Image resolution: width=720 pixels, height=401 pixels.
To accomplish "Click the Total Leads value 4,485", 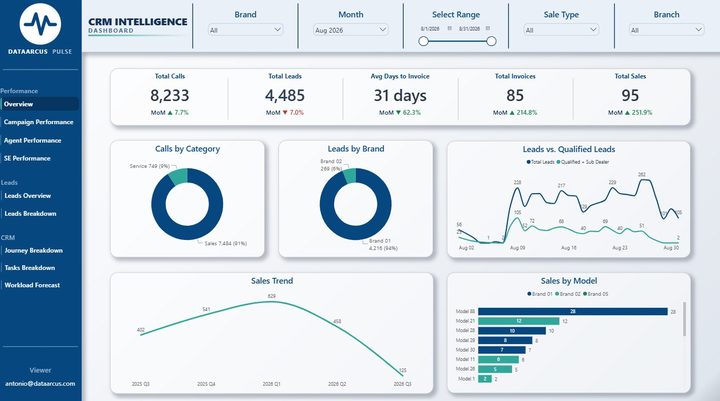I will [x=285, y=95].
